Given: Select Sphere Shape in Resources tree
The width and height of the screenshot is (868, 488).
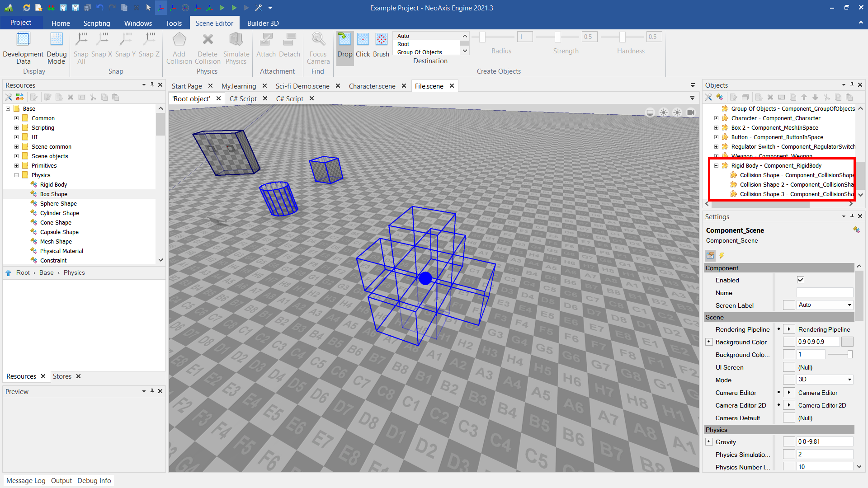Looking at the screenshot, I should (x=58, y=204).
